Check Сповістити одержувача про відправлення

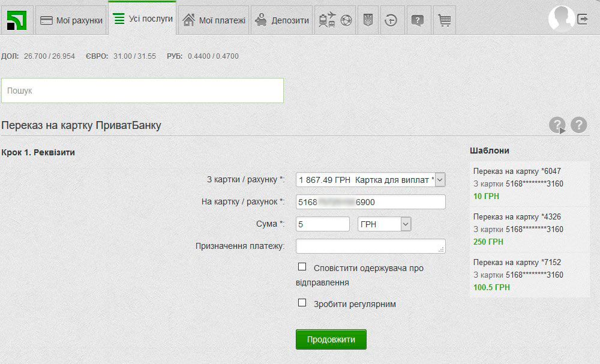coord(302,266)
